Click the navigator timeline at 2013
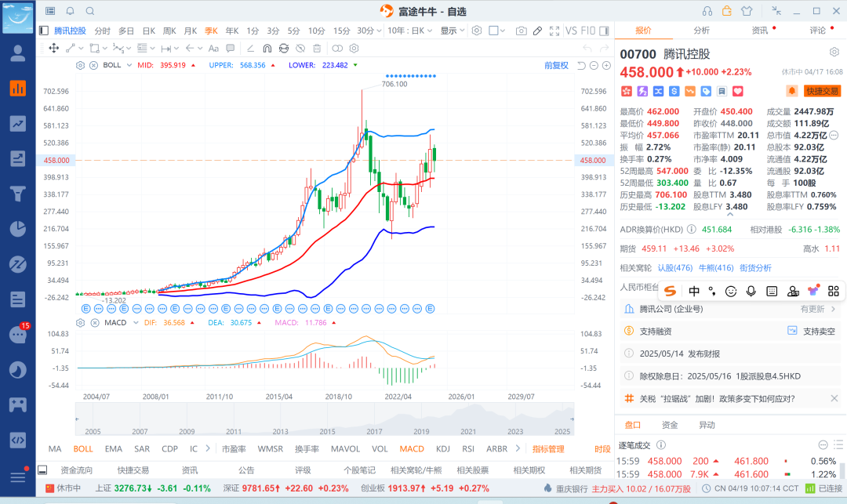Image resolution: width=847 pixels, height=504 pixels. click(x=280, y=431)
